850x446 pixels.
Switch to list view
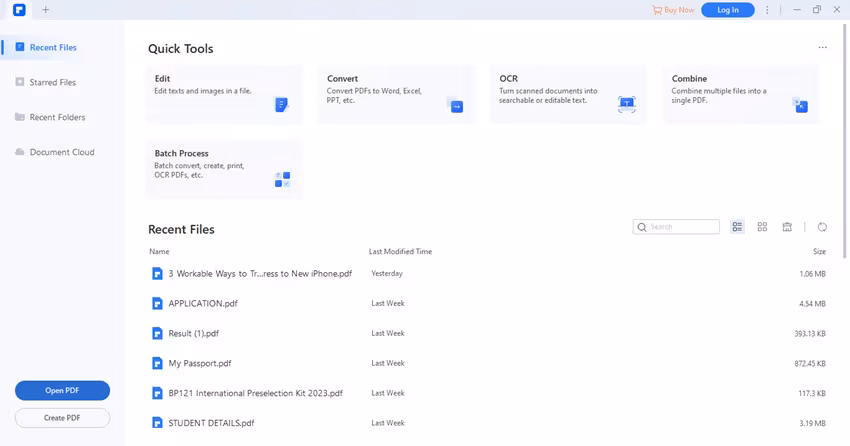pyautogui.click(x=737, y=227)
